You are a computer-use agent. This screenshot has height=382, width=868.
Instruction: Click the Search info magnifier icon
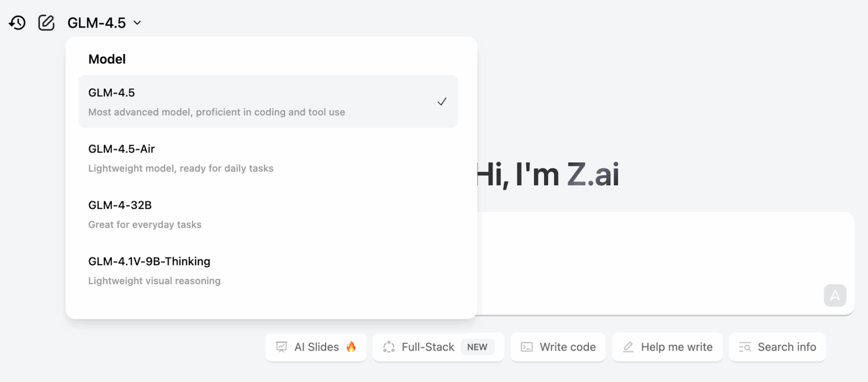pos(745,347)
